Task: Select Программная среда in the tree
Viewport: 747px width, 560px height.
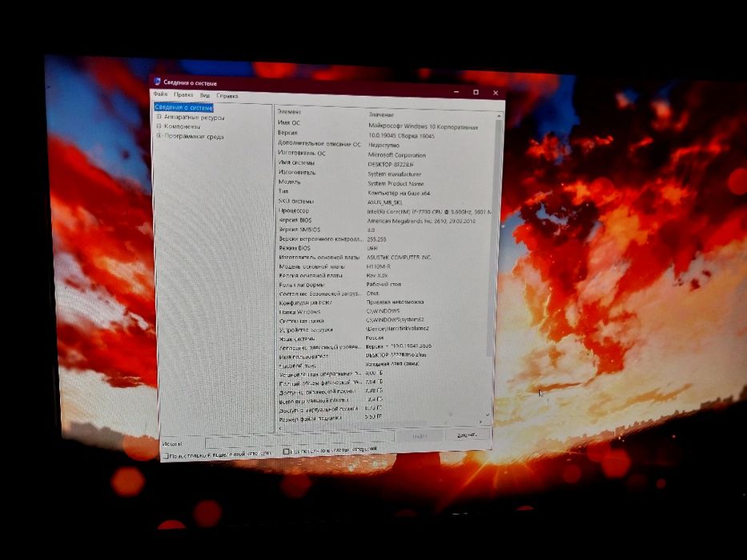Action: [194, 137]
